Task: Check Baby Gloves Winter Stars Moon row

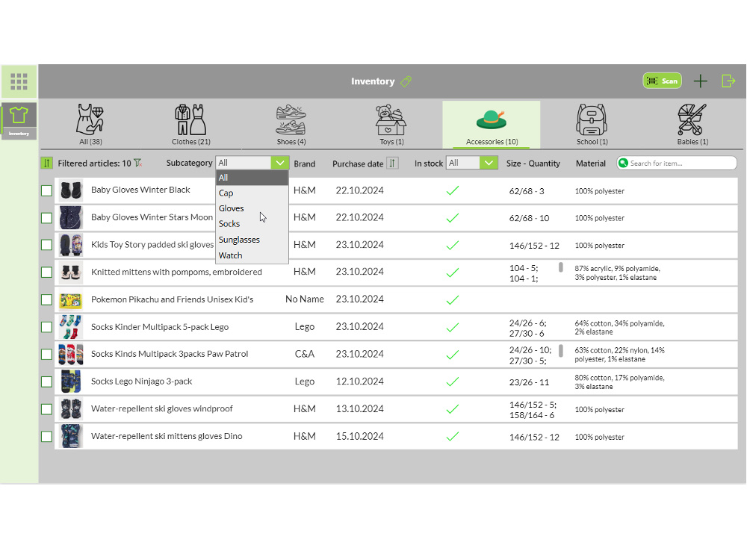Action: coord(46,218)
